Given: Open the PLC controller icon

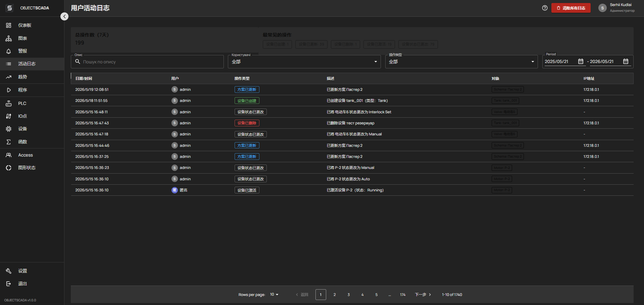Looking at the screenshot, I should (x=9, y=104).
